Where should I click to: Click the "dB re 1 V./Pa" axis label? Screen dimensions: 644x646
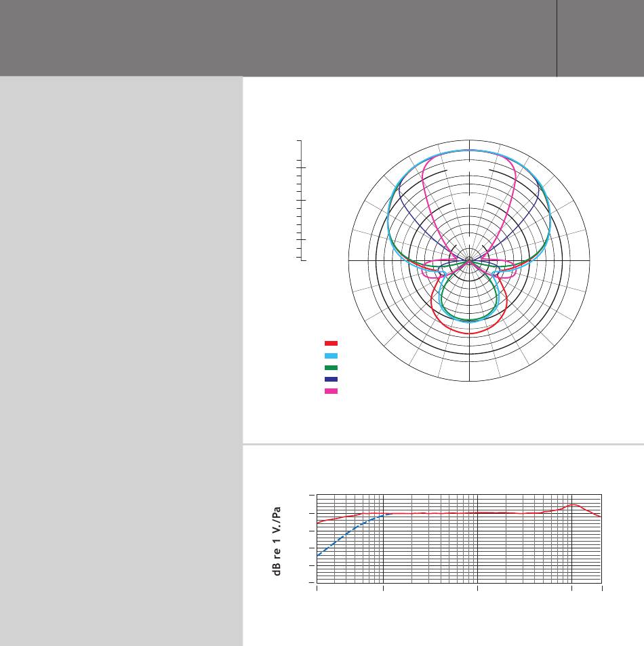tap(277, 541)
